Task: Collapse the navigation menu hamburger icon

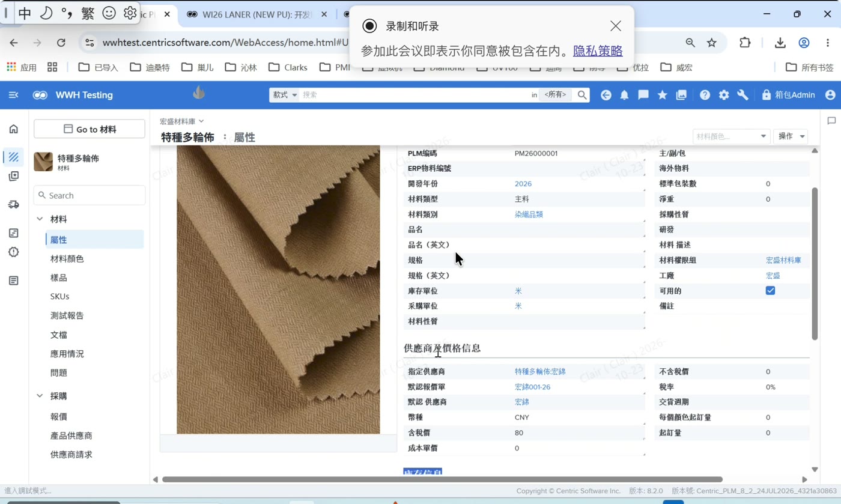Action: (14, 95)
